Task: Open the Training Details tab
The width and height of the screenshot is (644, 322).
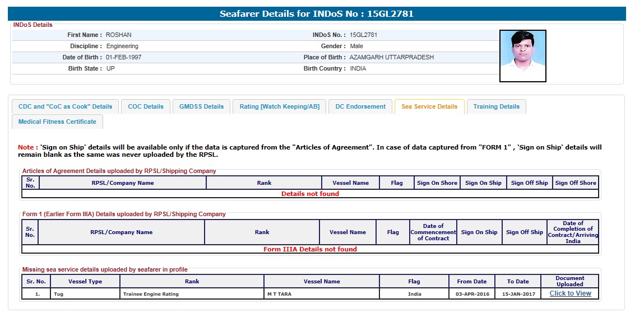Action: tap(496, 106)
